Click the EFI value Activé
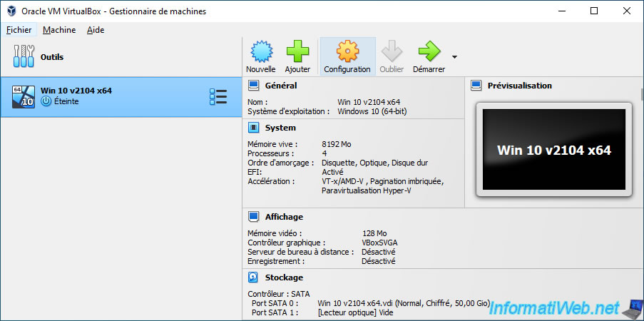 tap(332, 172)
